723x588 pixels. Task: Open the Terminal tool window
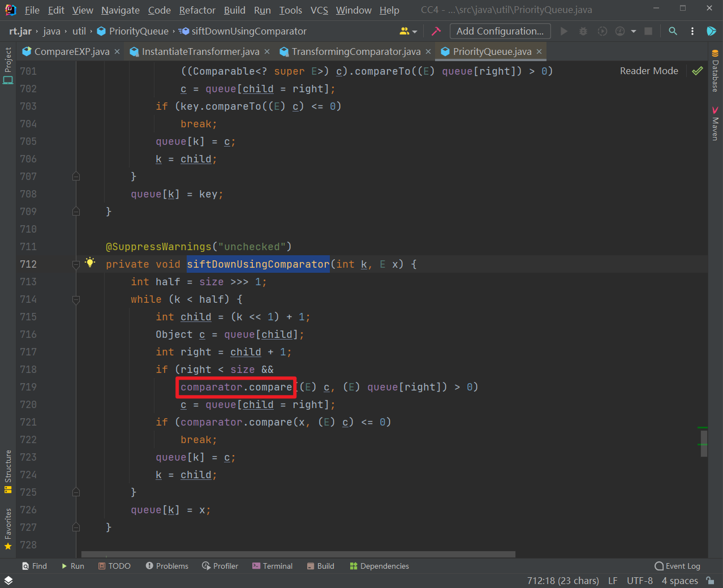272,566
